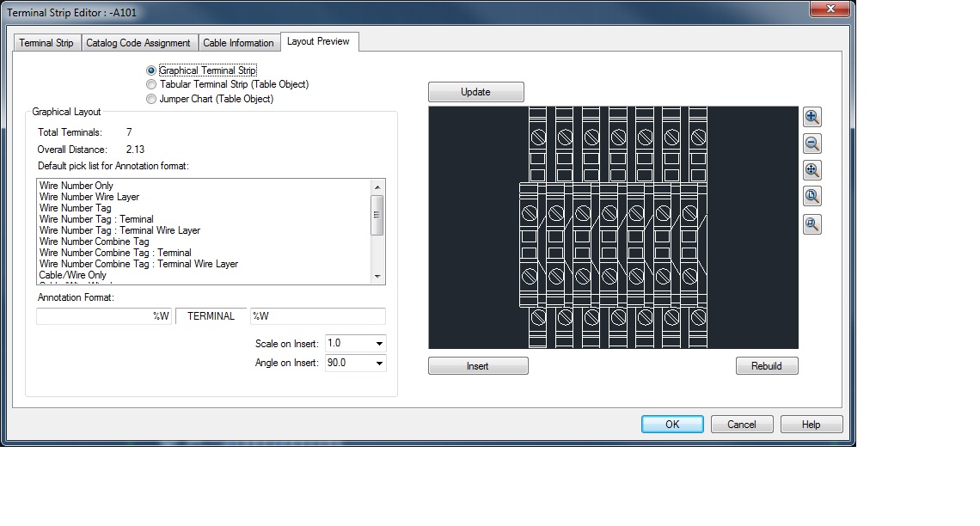The image size is (980, 526).
Task: Click the annotation list scroll up arrow
Action: click(377, 187)
